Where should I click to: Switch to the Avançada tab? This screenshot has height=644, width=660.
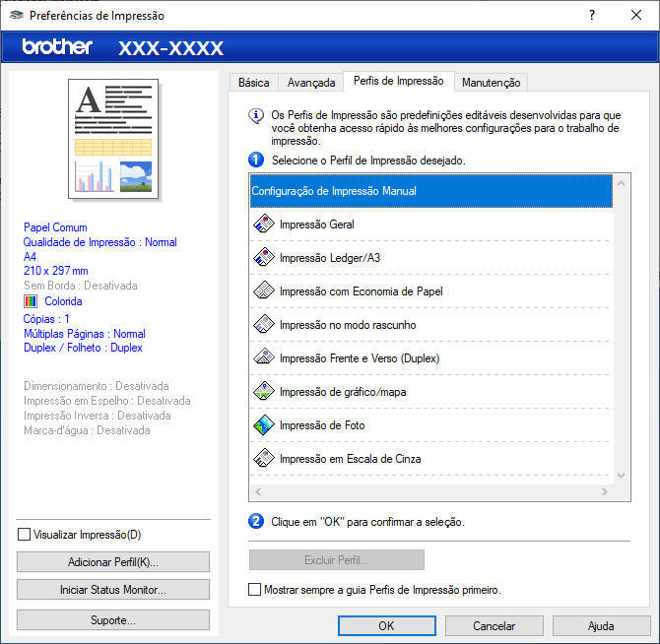click(310, 83)
